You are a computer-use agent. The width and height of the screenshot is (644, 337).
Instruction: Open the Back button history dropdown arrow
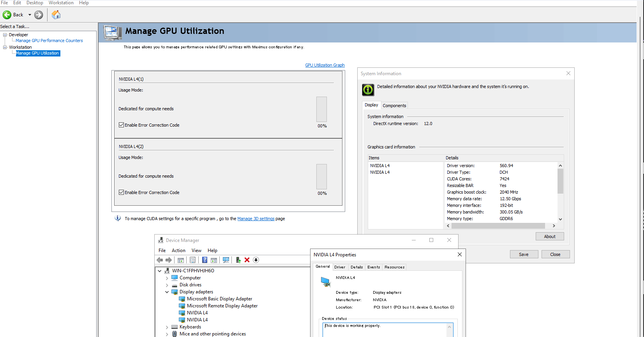point(30,15)
